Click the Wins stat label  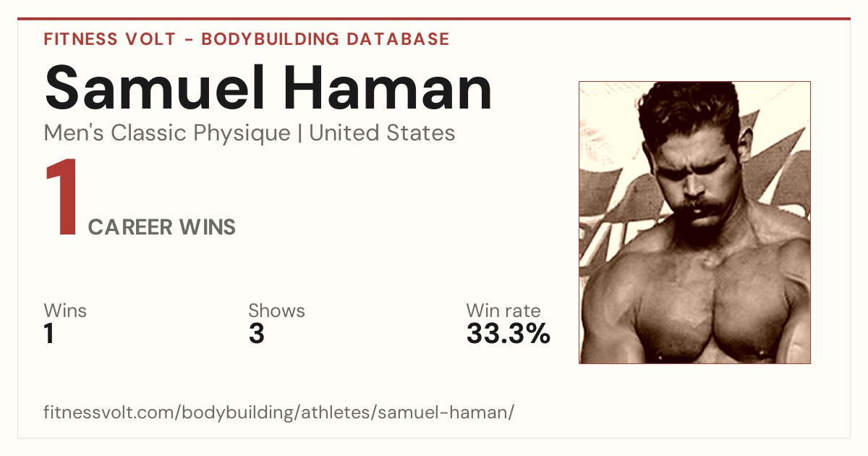65,311
